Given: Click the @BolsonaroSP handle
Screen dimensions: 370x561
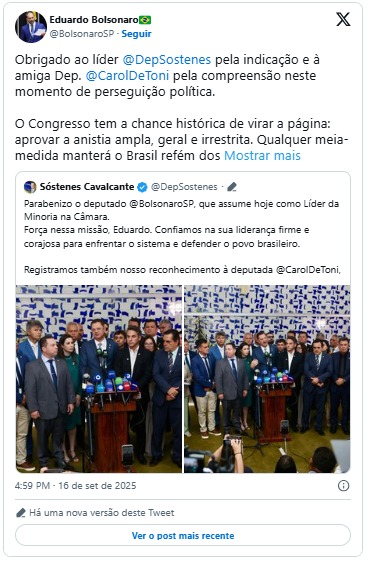Looking at the screenshot, I should tap(82, 34).
